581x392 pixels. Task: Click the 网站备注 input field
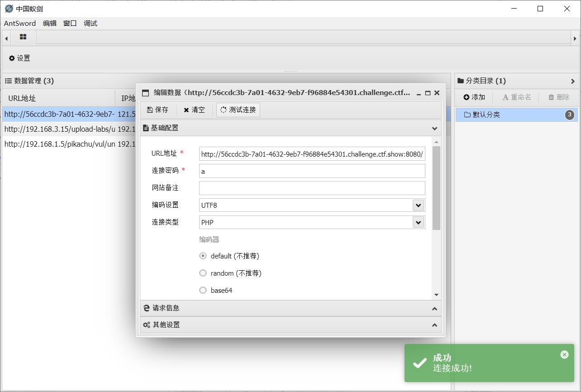point(312,188)
